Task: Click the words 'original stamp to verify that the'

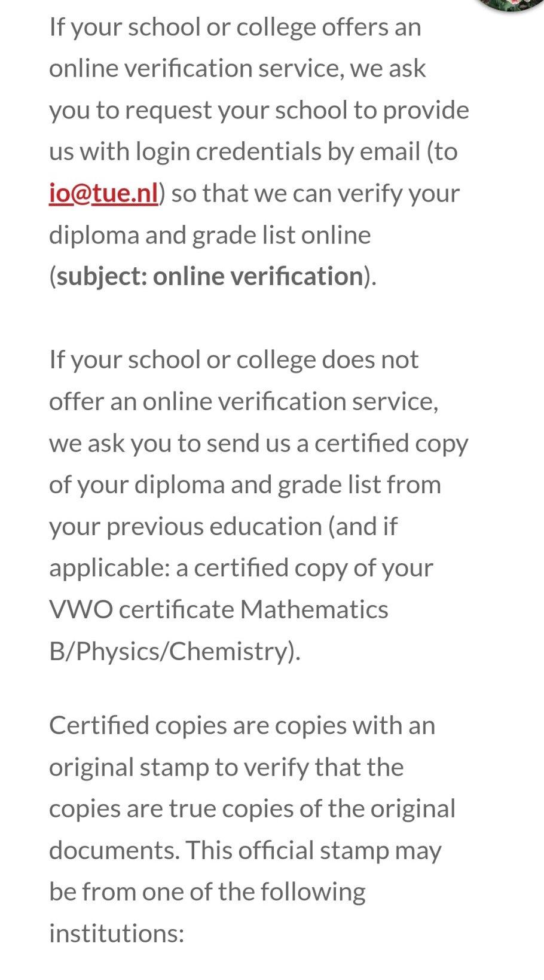Action: click(x=226, y=767)
